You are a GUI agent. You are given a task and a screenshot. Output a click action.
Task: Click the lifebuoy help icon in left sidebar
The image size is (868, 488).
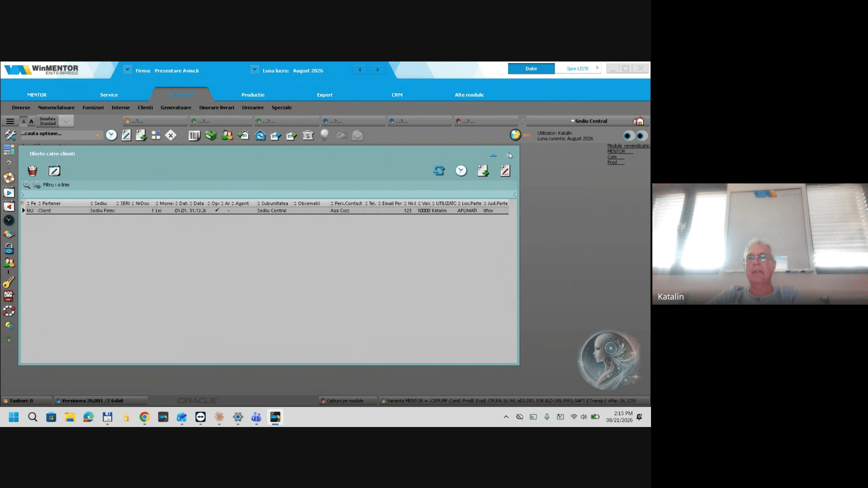9,178
